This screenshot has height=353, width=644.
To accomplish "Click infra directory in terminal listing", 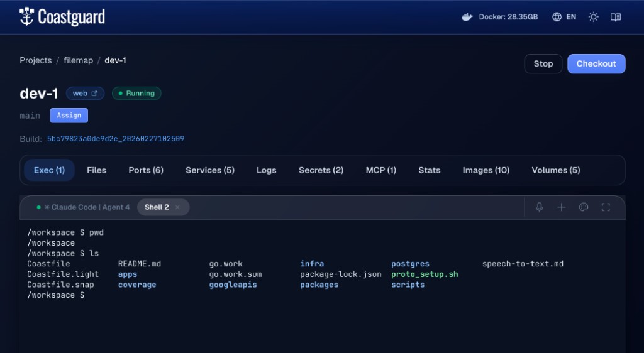I will [x=312, y=264].
